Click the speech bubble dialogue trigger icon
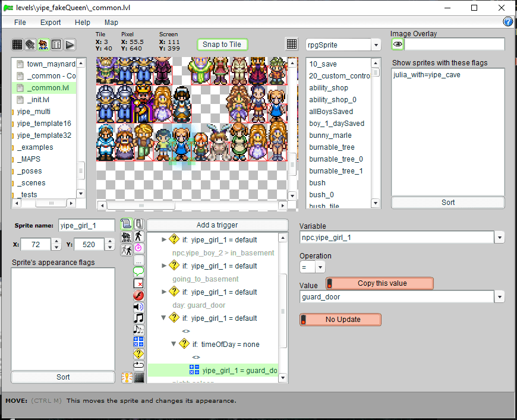Viewport: 517px width, 420px height. coord(138,271)
